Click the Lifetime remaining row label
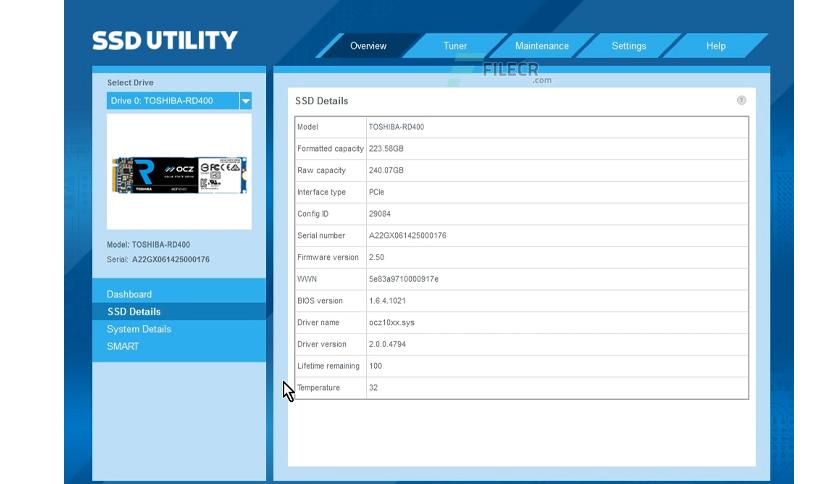 click(328, 366)
